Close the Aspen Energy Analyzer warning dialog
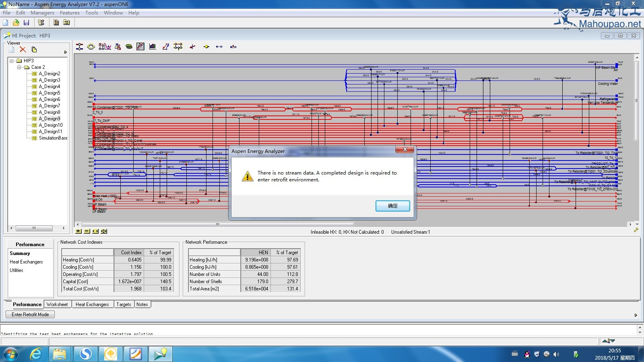 coord(405,150)
